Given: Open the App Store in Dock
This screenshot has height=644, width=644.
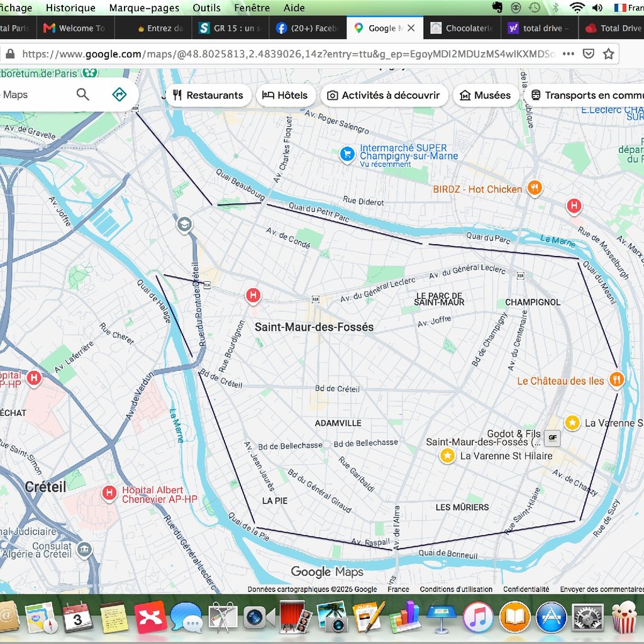Looking at the screenshot, I should (x=551, y=618).
